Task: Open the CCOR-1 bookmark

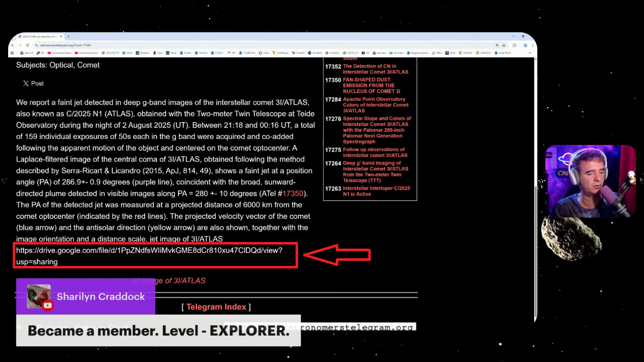Action: [216, 53]
